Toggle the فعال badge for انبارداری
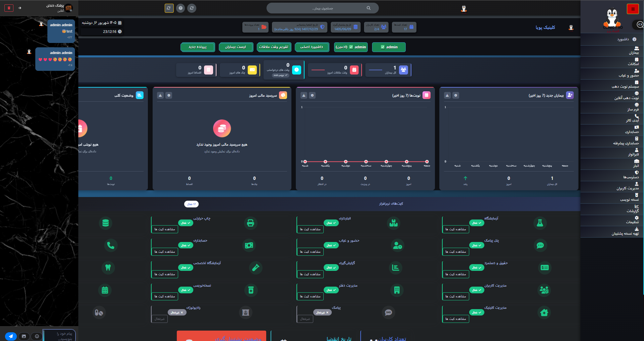 coord(331,223)
